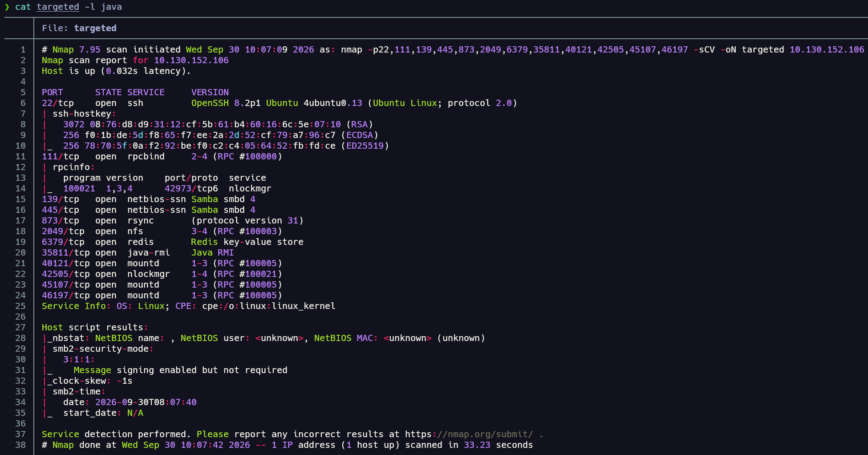This screenshot has height=455, width=868.
Task: Click '445/tcp' port entry
Action: (61, 210)
